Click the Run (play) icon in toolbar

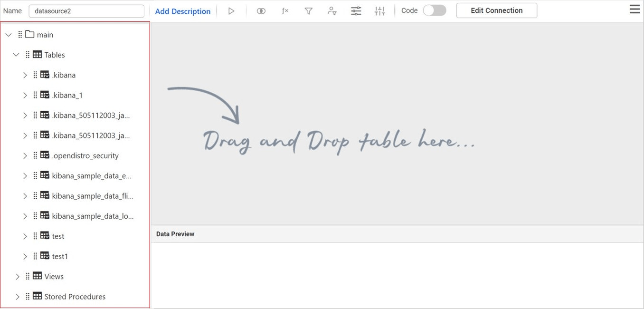click(x=231, y=11)
